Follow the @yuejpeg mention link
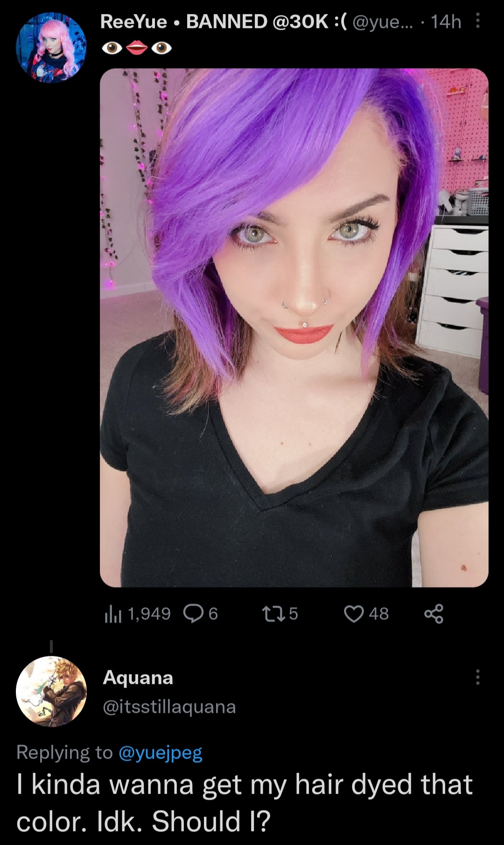This screenshot has height=845, width=504. (161, 753)
